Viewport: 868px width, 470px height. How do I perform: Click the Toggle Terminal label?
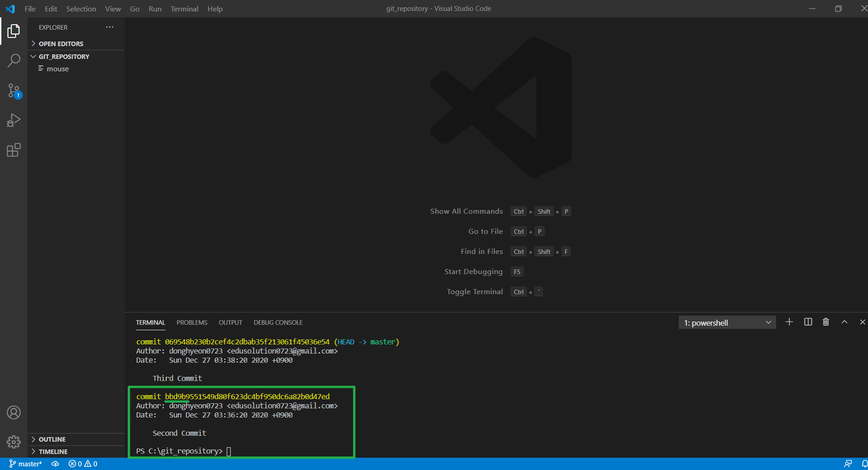(x=475, y=291)
